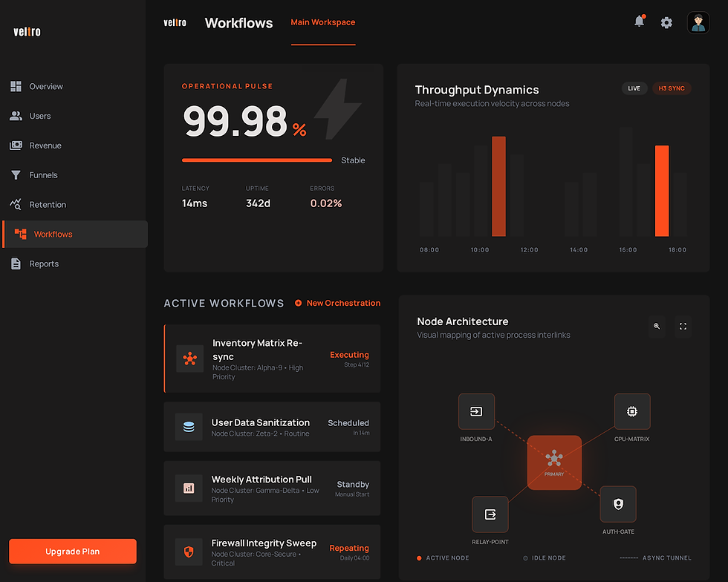Image resolution: width=728 pixels, height=582 pixels.
Task: Toggle the H3 SYNC pill
Action: pos(672,88)
